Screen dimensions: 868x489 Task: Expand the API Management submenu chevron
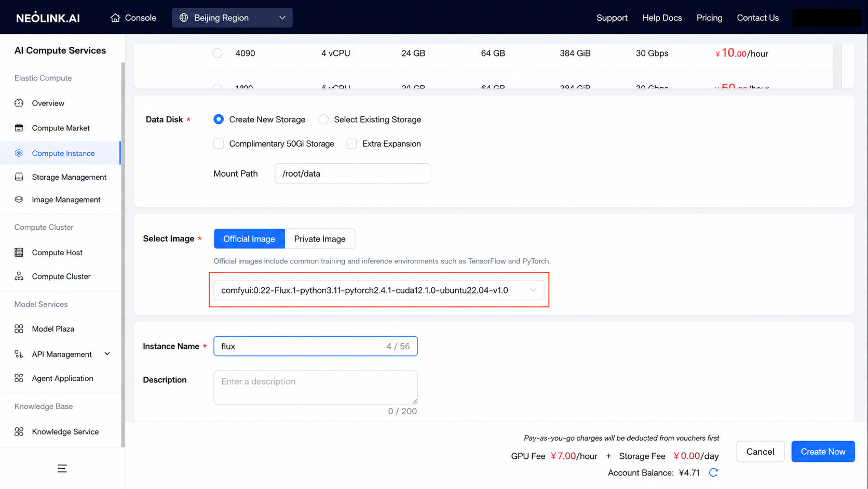tap(107, 354)
